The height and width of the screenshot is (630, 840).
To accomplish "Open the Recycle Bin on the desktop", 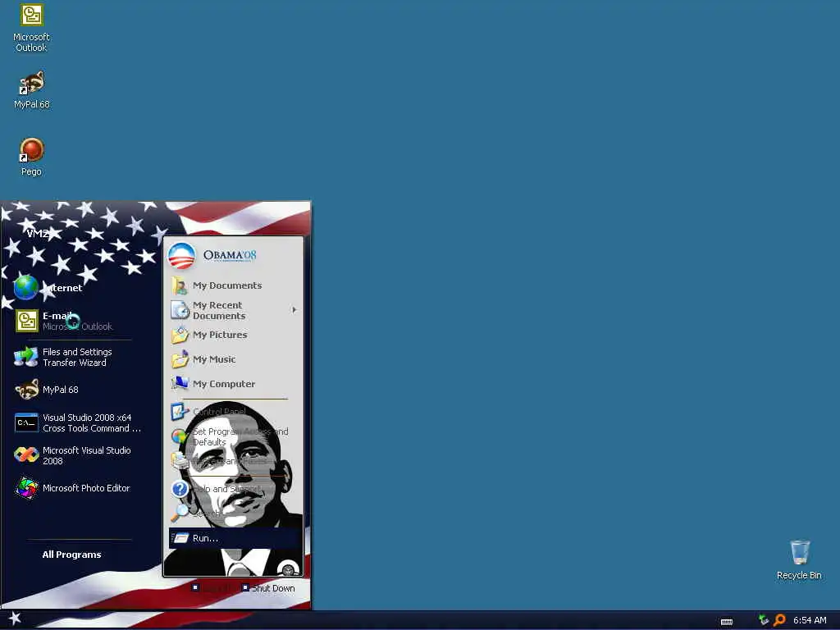I will 799,559.
